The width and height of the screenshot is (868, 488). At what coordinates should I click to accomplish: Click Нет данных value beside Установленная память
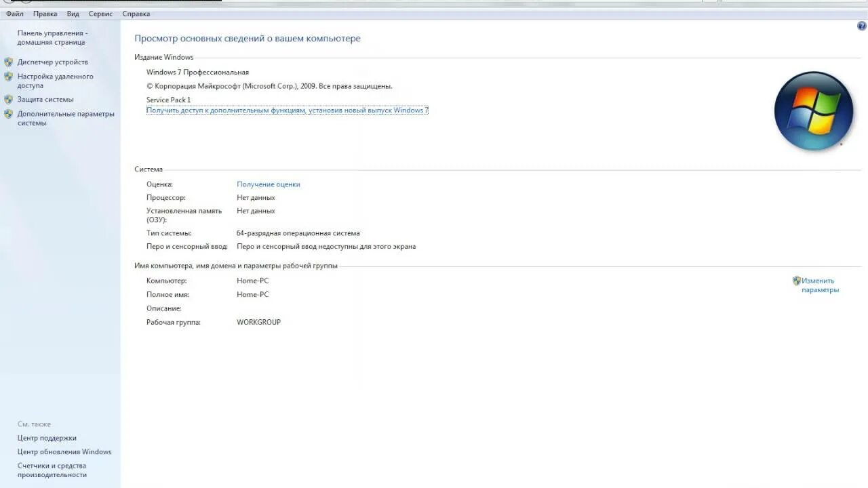256,211
